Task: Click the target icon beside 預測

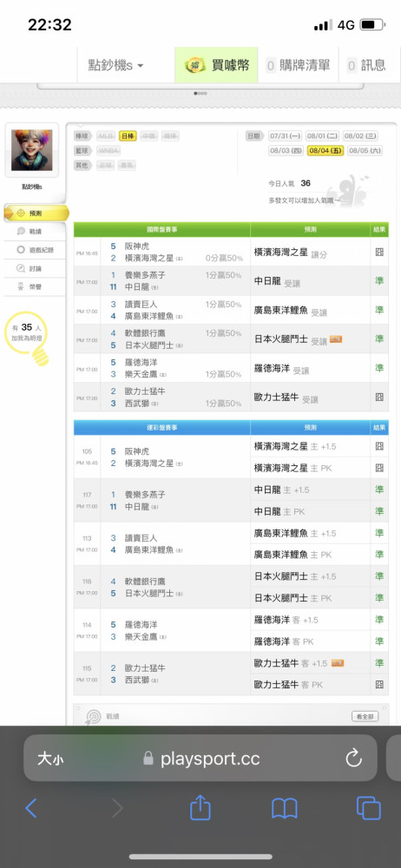Action: pyautogui.click(x=21, y=214)
